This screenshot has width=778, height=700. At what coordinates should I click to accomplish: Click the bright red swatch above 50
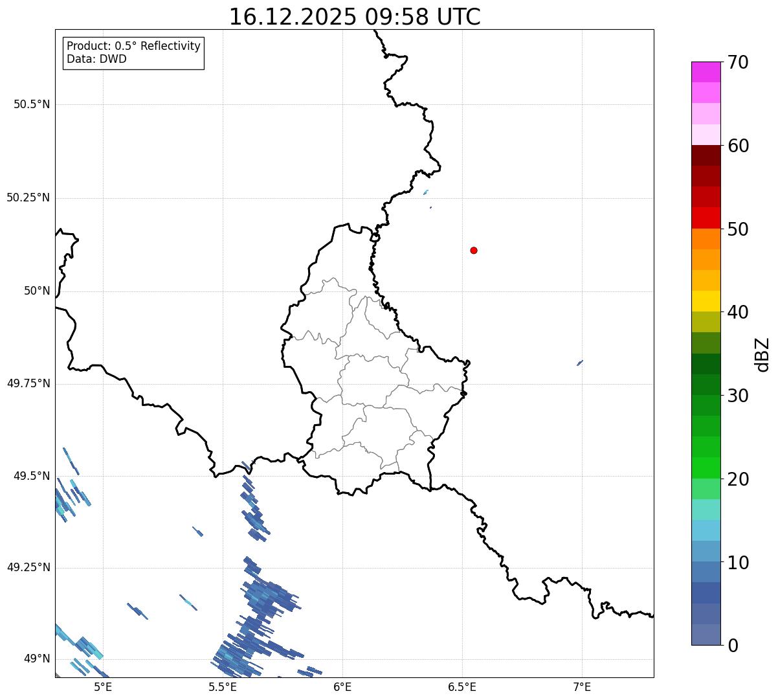click(x=706, y=218)
